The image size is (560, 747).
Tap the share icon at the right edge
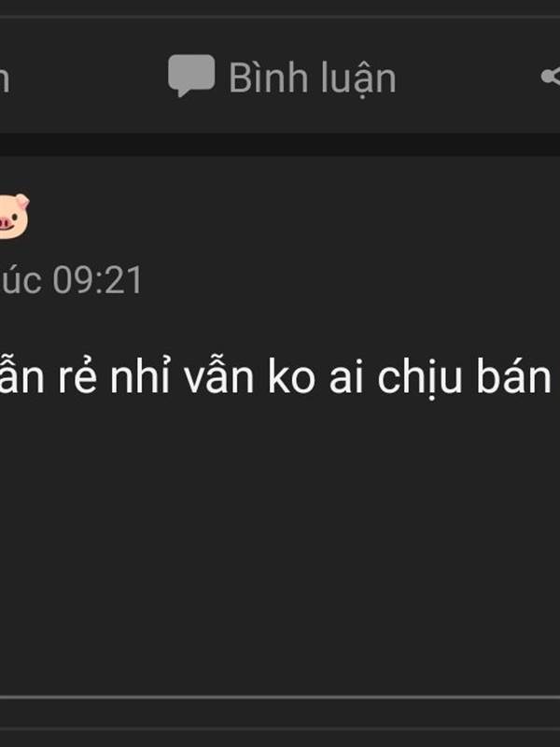pyautogui.click(x=551, y=77)
